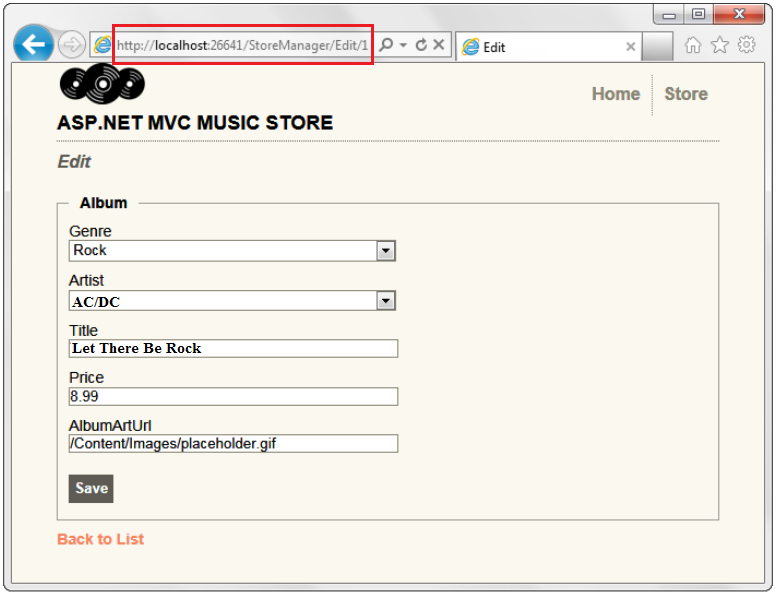The image size is (777, 595).
Task: Click the search magnifier in address bar
Action: pos(386,45)
